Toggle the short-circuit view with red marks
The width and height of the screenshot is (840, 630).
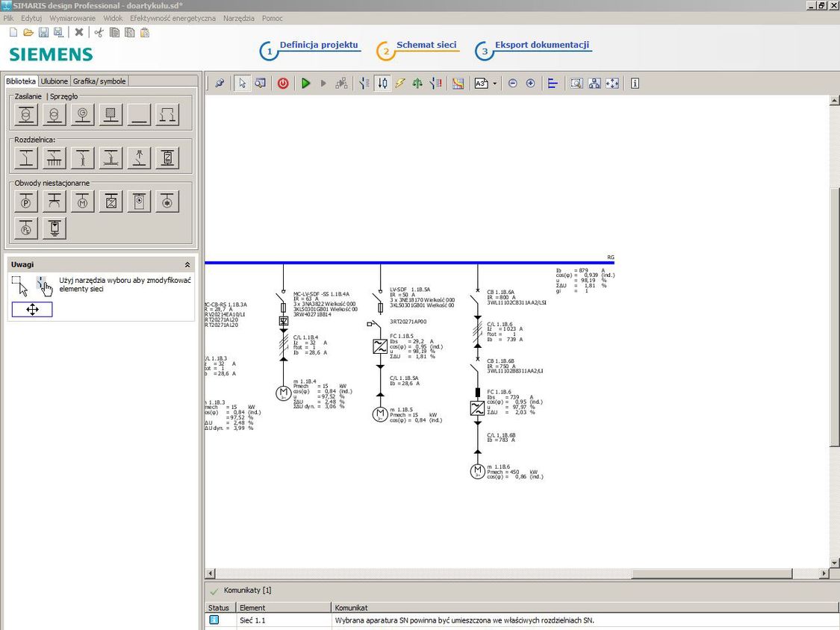[x=436, y=83]
